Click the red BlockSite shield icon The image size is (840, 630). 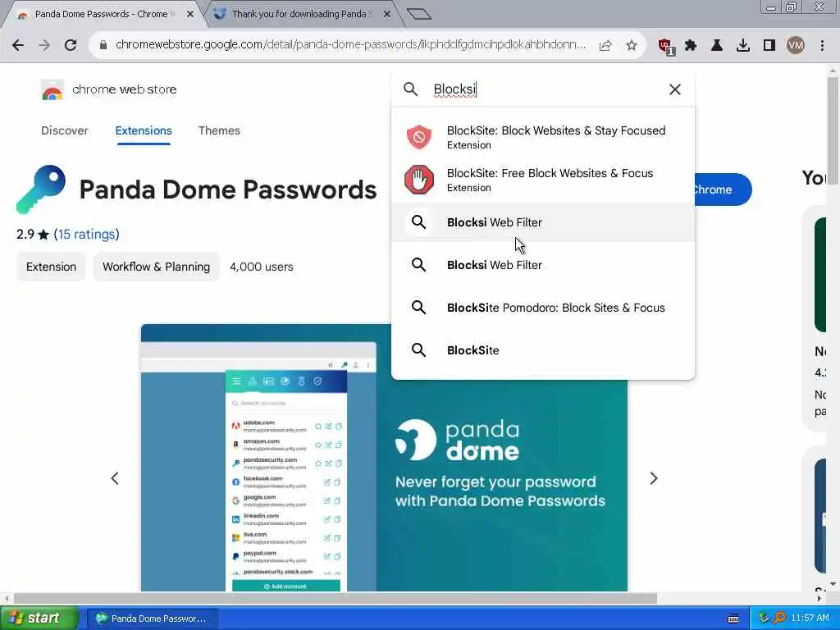[419, 137]
